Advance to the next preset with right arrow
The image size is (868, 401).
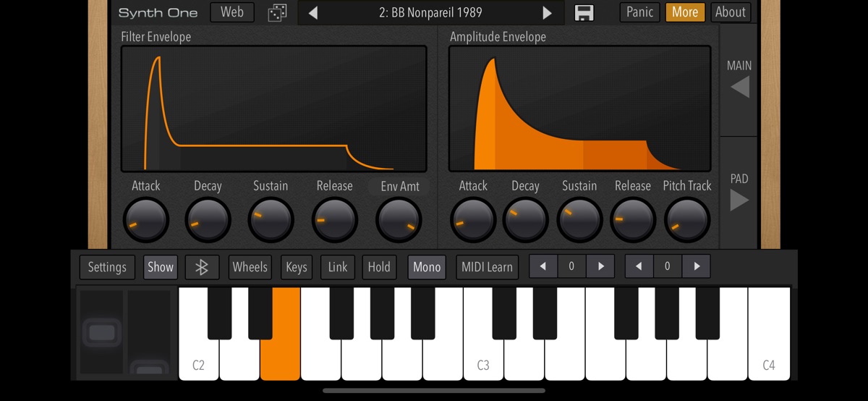coord(547,12)
